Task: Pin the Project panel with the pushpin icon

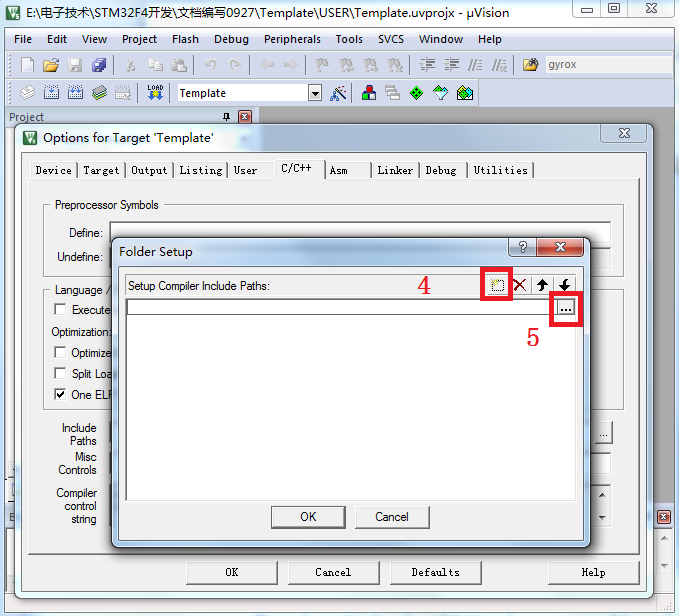Action: [226, 116]
